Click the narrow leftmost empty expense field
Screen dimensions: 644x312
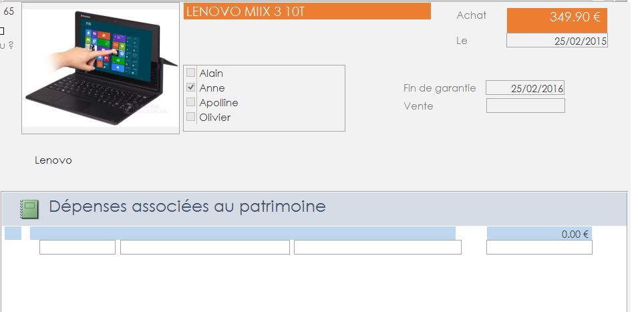pyautogui.click(x=77, y=247)
